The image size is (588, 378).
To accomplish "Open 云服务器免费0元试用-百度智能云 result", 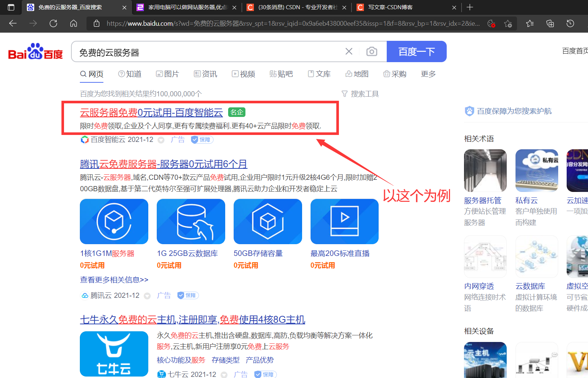I will [x=151, y=113].
